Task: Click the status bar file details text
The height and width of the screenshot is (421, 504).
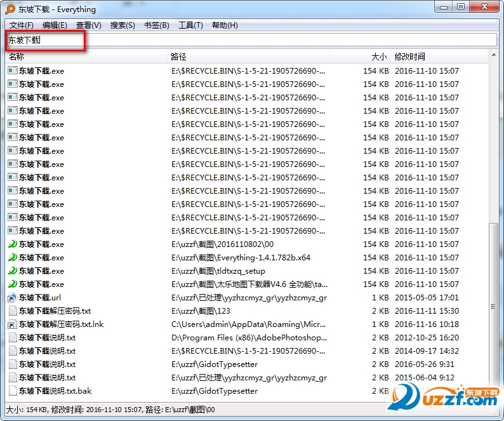Action: pyautogui.click(x=110, y=410)
